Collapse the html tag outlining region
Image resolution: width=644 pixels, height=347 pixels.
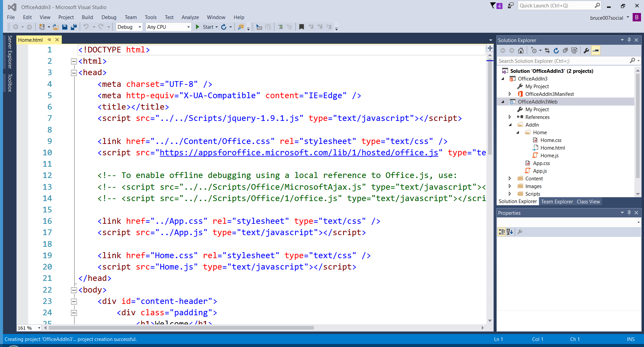[x=74, y=61]
